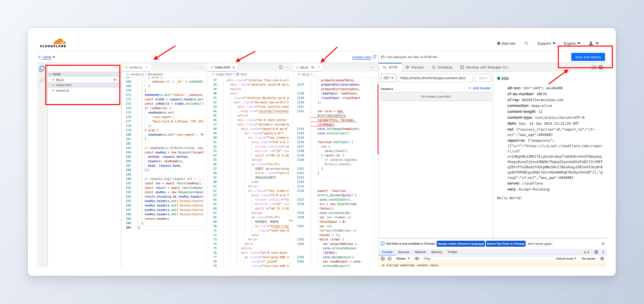Focus the request URL input field
This screenshot has width=644, height=304.
(435, 78)
